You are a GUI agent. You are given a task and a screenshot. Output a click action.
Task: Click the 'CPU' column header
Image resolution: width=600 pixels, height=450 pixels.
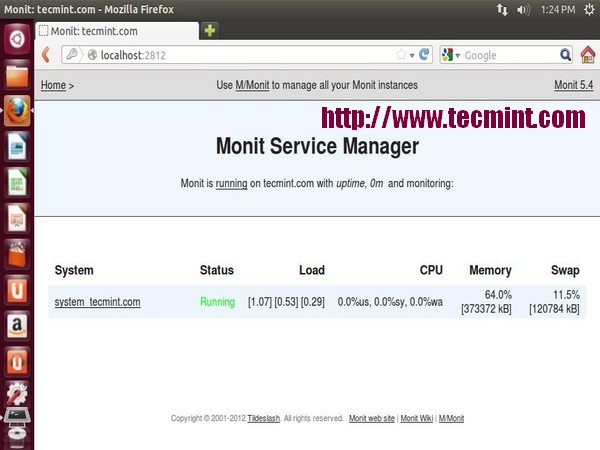point(431,270)
